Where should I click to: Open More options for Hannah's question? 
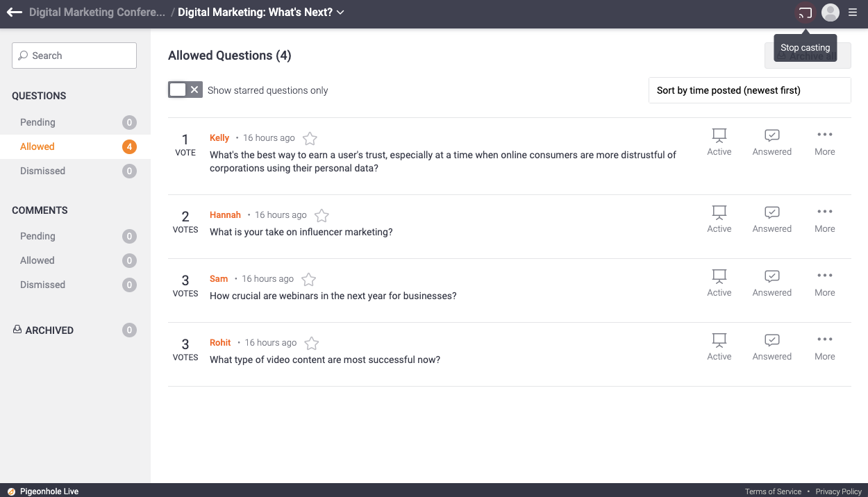(824, 219)
